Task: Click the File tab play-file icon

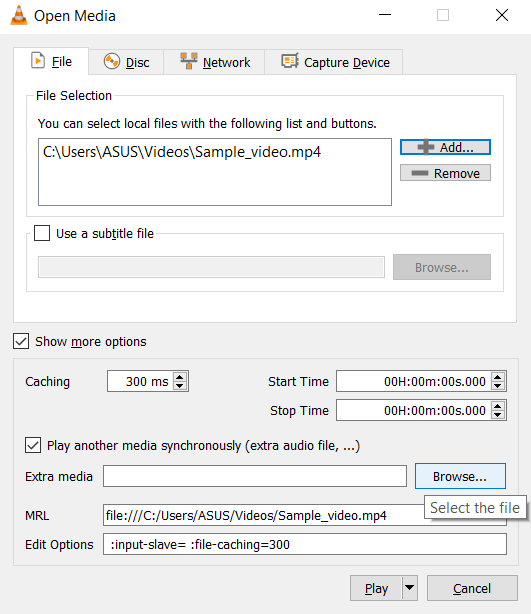Action: pos(38,61)
